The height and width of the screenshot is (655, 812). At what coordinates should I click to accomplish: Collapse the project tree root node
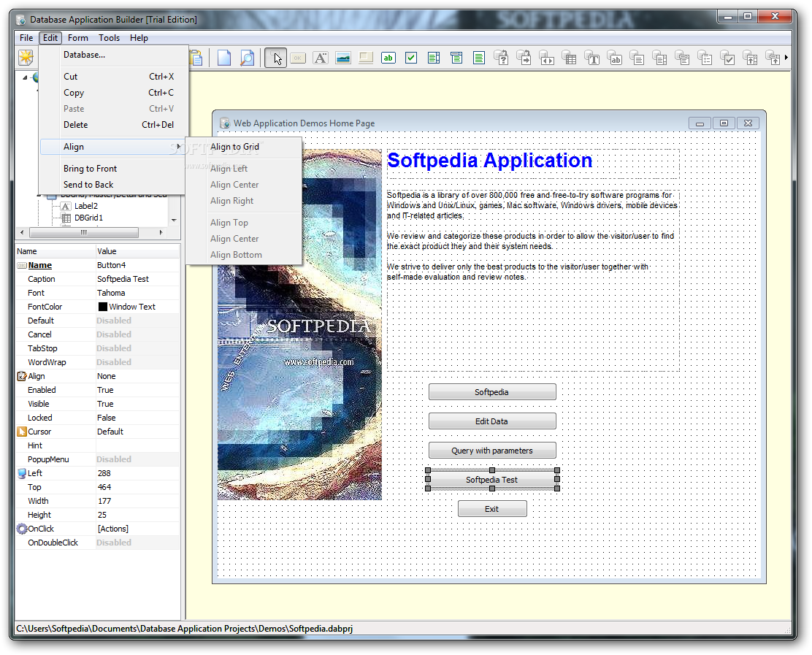point(24,77)
